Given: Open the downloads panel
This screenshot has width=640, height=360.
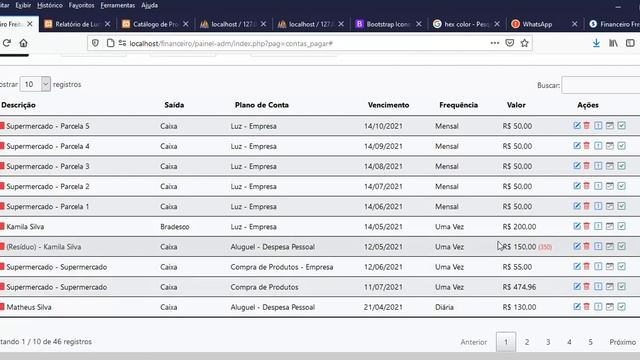Looking at the screenshot, I should point(596,43).
